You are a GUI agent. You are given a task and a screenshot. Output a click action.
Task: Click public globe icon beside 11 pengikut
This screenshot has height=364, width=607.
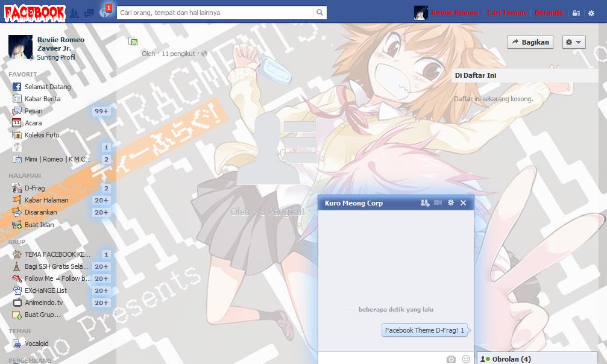tap(204, 54)
